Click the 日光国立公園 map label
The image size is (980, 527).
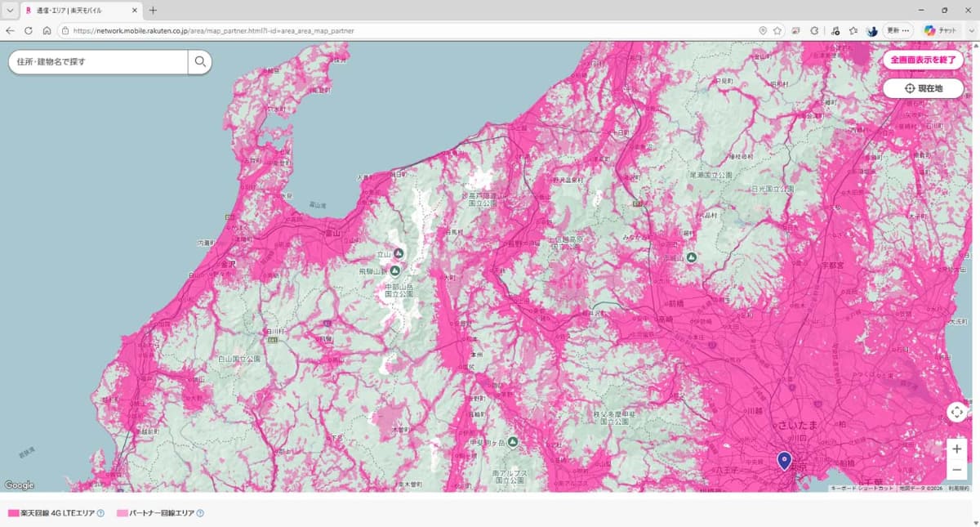coord(771,189)
